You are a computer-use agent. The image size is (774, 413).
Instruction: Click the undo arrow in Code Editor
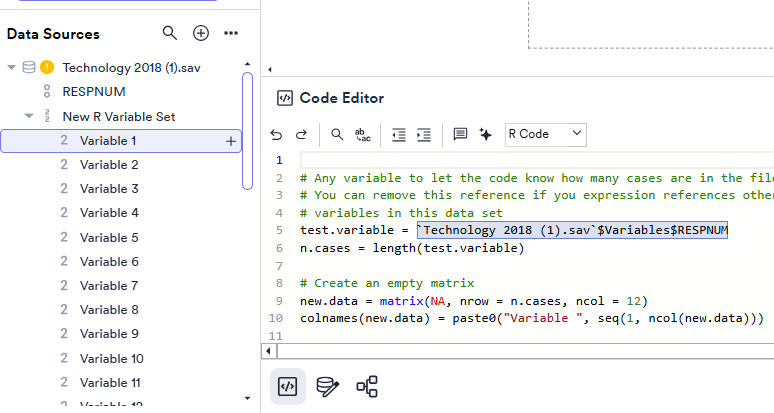(x=277, y=134)
